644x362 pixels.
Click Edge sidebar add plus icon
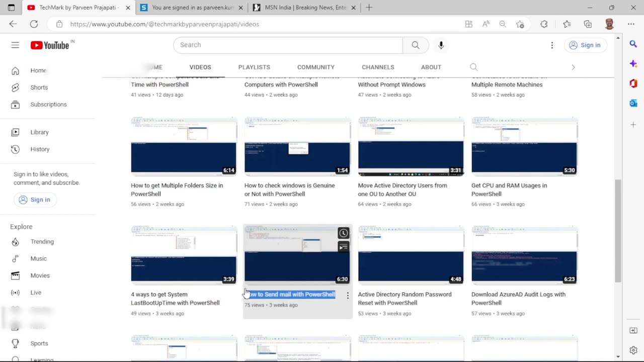(x=633, y=124)
